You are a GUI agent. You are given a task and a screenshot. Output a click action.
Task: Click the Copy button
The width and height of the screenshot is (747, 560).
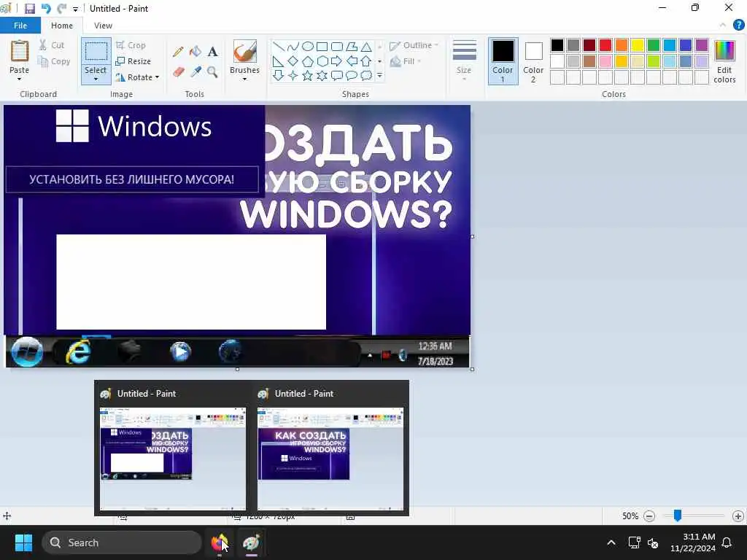tap(54, 61)
